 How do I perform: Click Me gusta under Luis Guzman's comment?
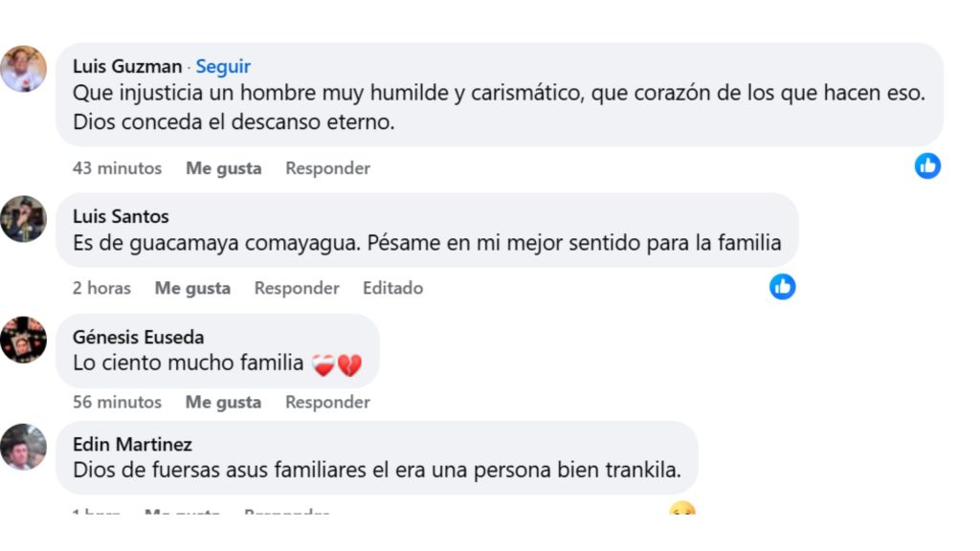pos(222,167)
